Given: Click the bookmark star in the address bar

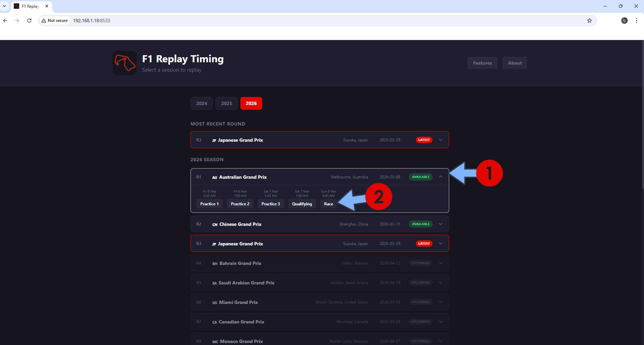Looking at the screenshot, I should point(589,21).
